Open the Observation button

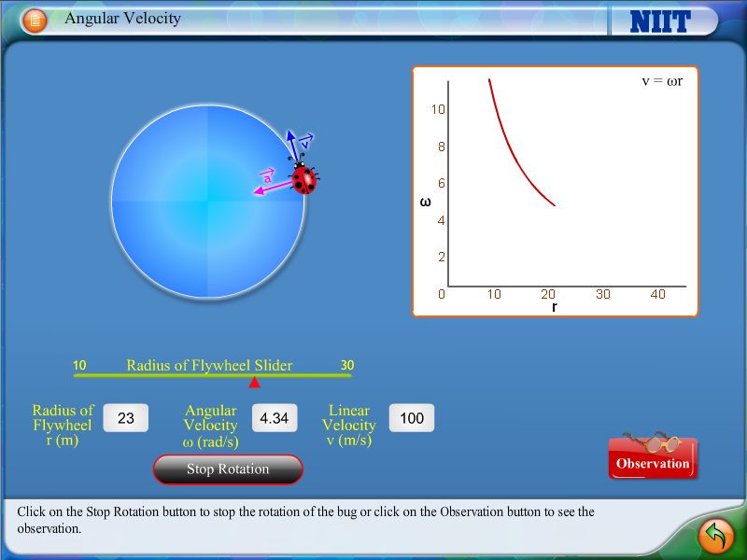[653, 463]
